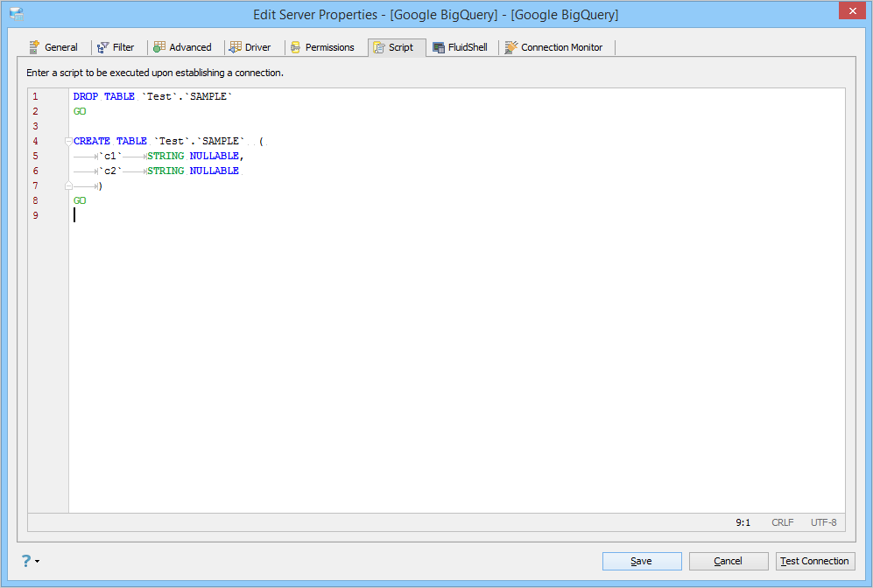Viewport: 873px width, 588px height.
Task: Click the GO statement on line 8
Action: point(80,200)
